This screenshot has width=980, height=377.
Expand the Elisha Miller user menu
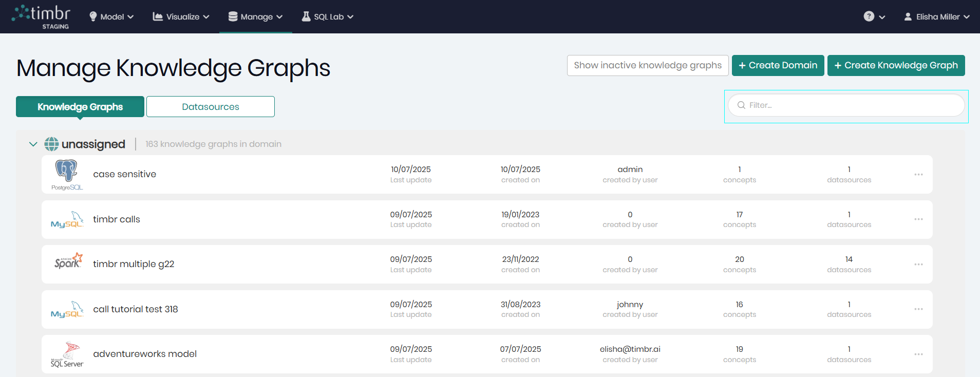[937, 17]
